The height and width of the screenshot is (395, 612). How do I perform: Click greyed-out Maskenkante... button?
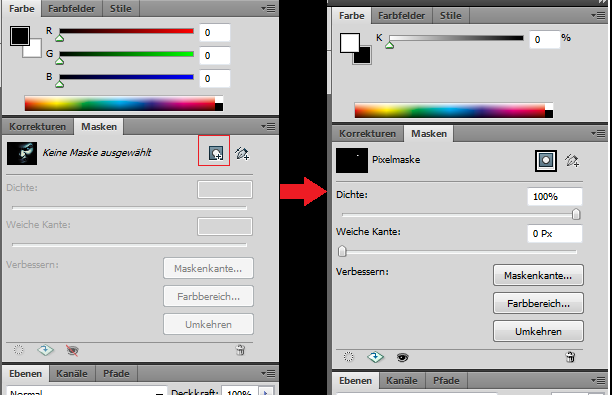click(208, 269)
